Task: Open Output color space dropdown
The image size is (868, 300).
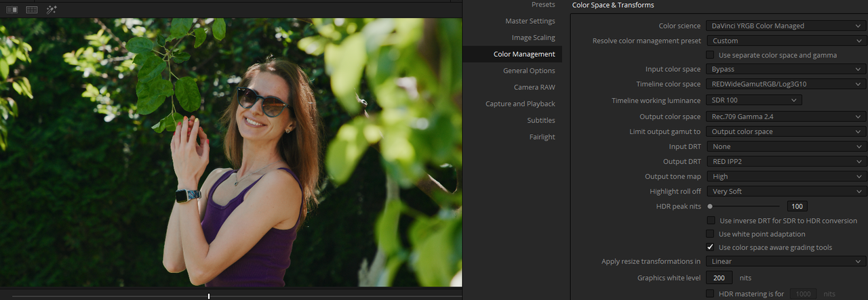Action: (x=786, y=116)
